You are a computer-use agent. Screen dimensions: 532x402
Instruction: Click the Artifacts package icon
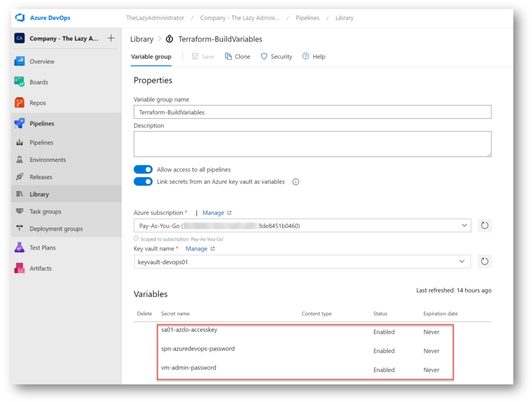[19, 268]
